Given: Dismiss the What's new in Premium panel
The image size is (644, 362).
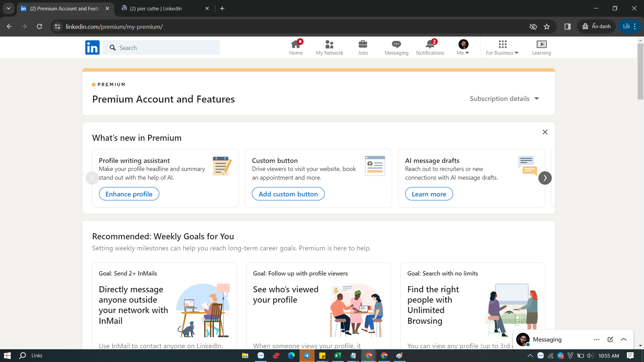Looking at the screenshot, I should 545,132.
